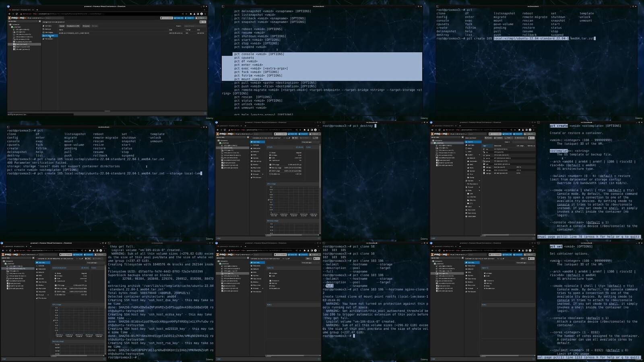Open container Options beside 'pct destroy' terminal
This screenshot has height=362, width=644.
[x=256, y=158]
